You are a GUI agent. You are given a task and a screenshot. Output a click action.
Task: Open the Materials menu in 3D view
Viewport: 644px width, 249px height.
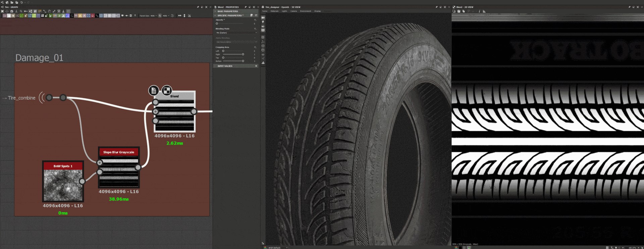274,11
